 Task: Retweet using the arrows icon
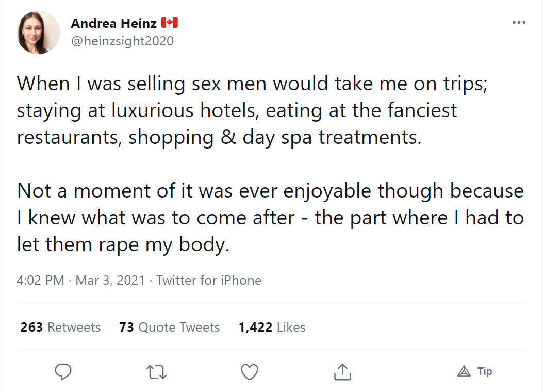(x=156, y=372)
